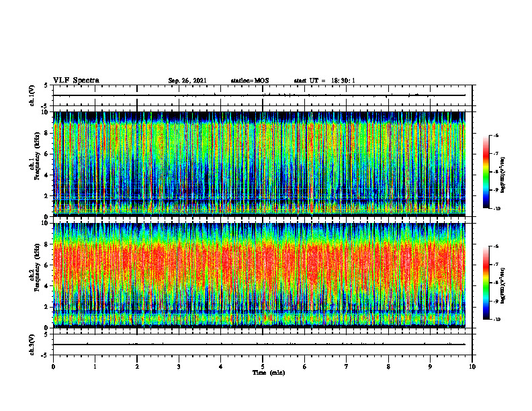Click the 'VLF Spectra' title text
Image resolution: width=532 pixels, height=411 pixels.
(x=76, y=81)
